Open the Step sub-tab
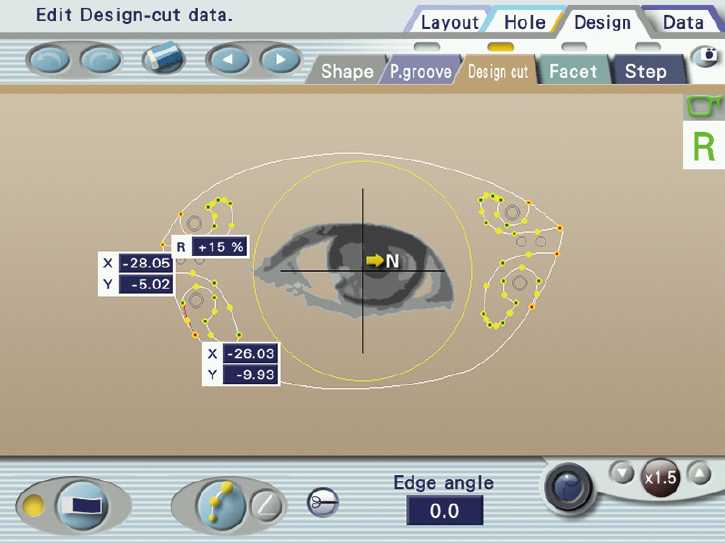 click(x=646, y=72)
